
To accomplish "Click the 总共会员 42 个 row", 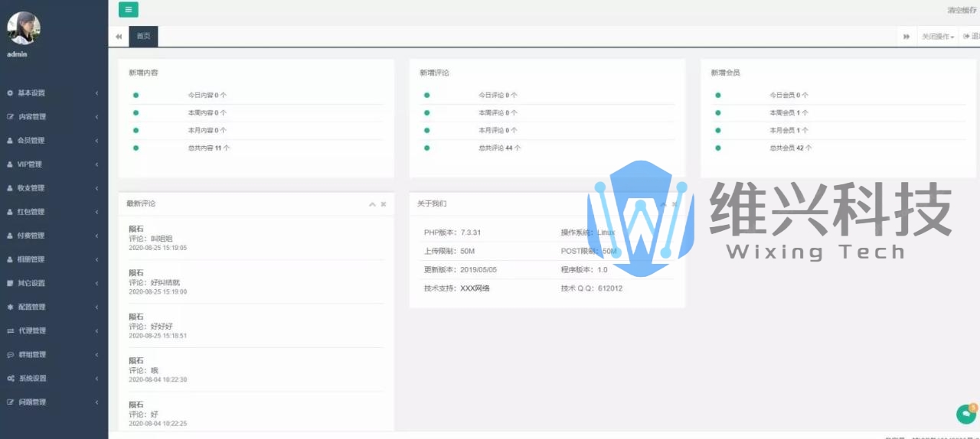I will [838, 148].
